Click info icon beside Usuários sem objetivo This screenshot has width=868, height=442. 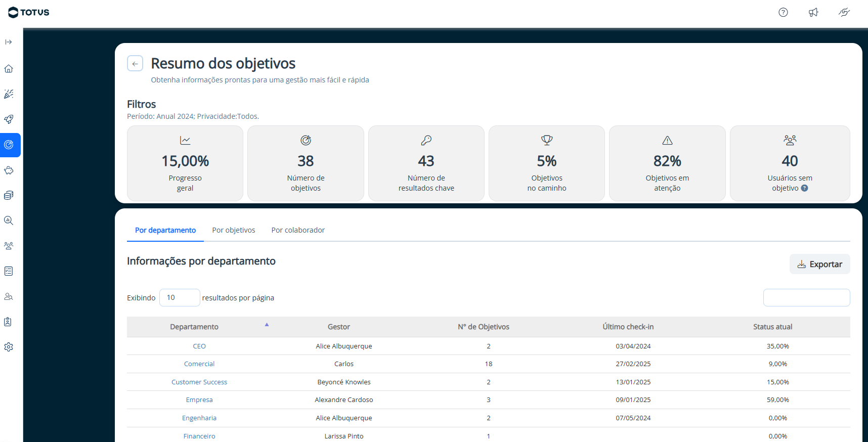pos(804,188)
